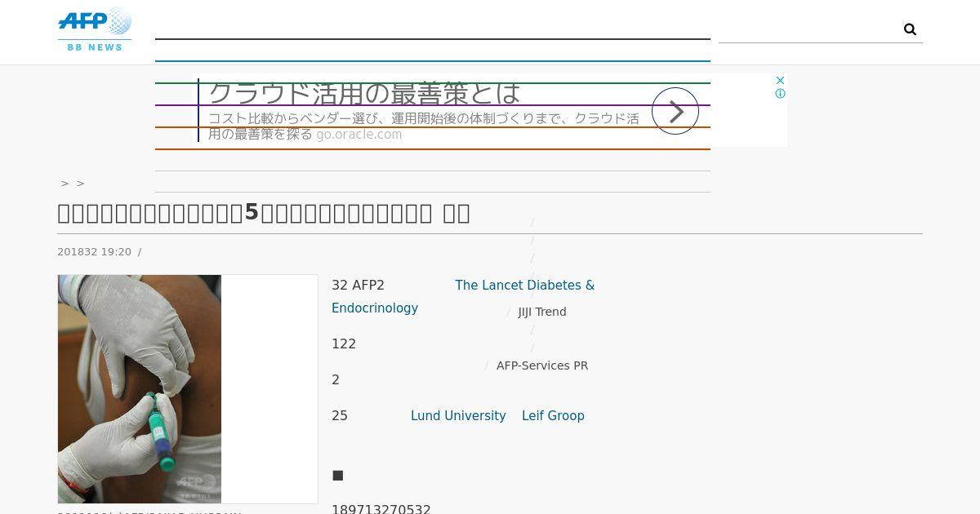Visit go.oracle.com ad link

pyautogui.click(x=359, y=135)
